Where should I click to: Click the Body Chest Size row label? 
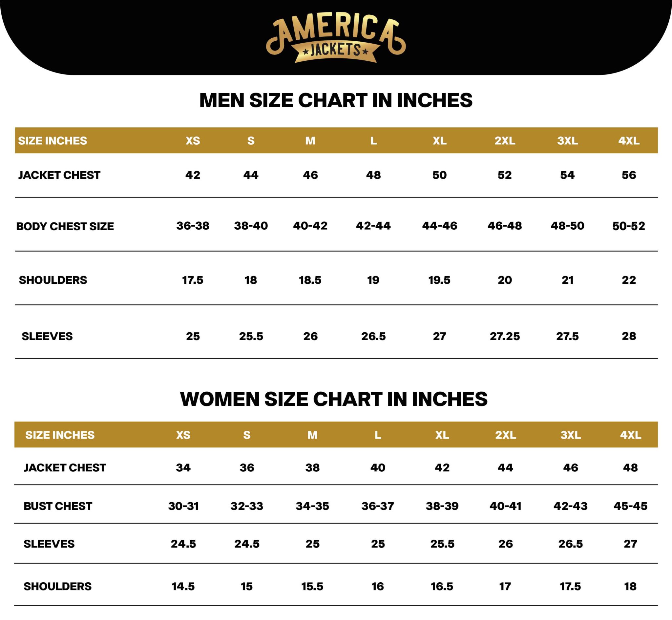pyautogui.click(x=65, y=226)
